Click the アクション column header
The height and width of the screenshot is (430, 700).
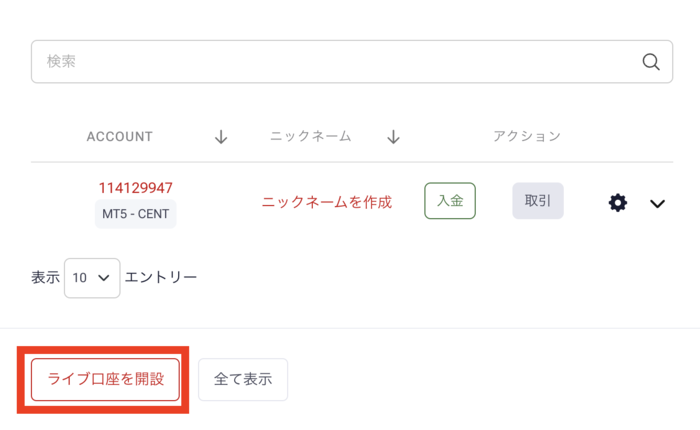click(x=527, y=137)
